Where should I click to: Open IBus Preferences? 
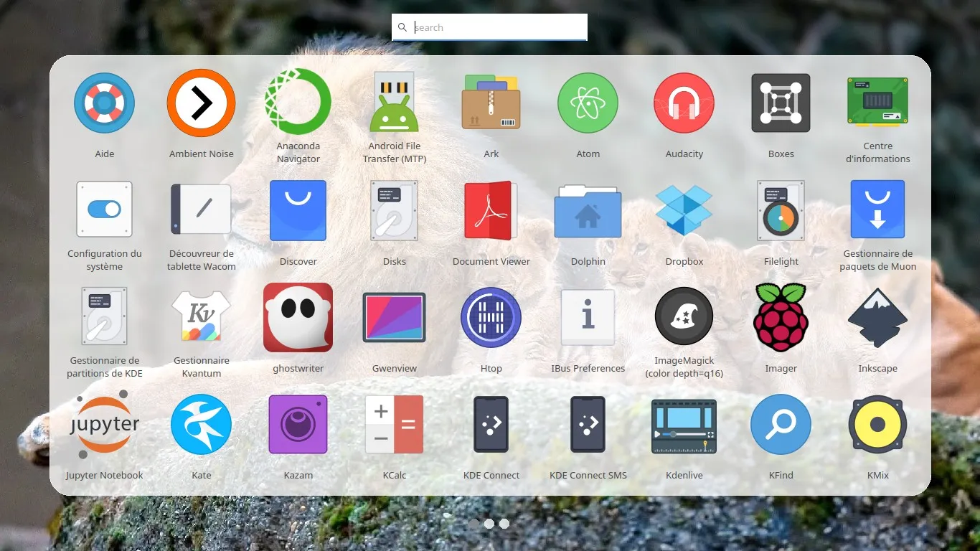click(588, 317)
